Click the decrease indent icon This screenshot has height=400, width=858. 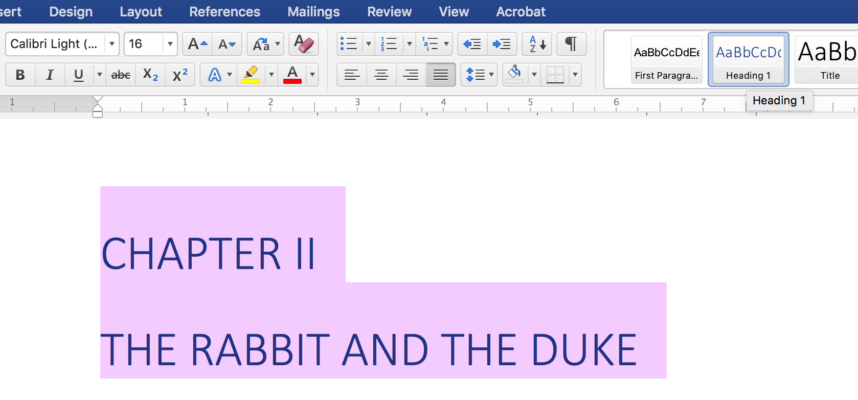coord(472,44)
